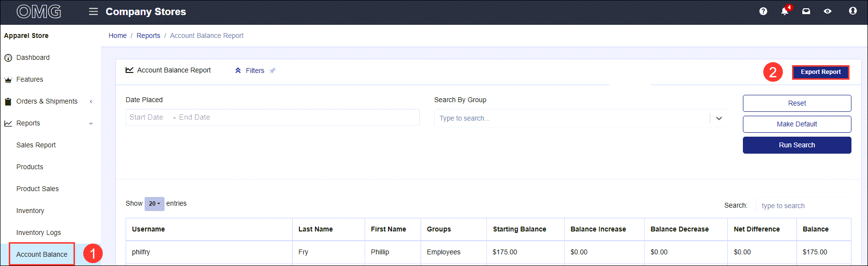Screen dimensions: 868x266
Task: Click the Export Report button
Action: tap(821, 72)
